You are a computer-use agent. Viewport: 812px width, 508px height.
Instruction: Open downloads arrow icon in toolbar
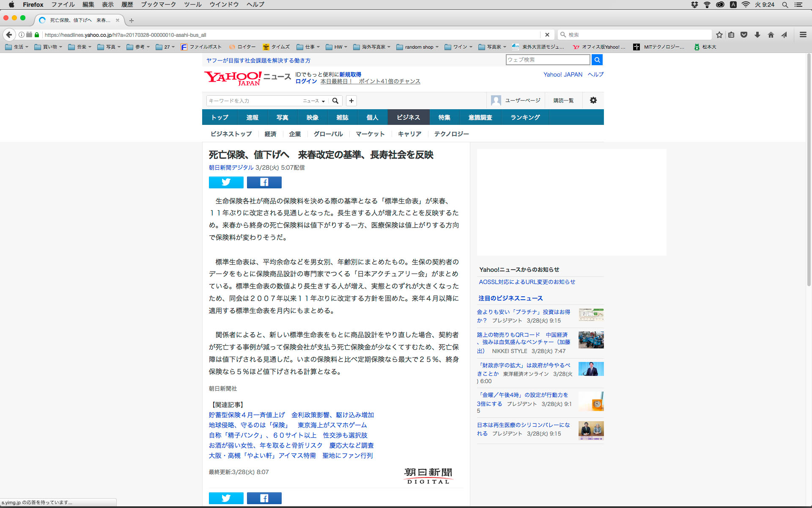click(x=757, y=35)
